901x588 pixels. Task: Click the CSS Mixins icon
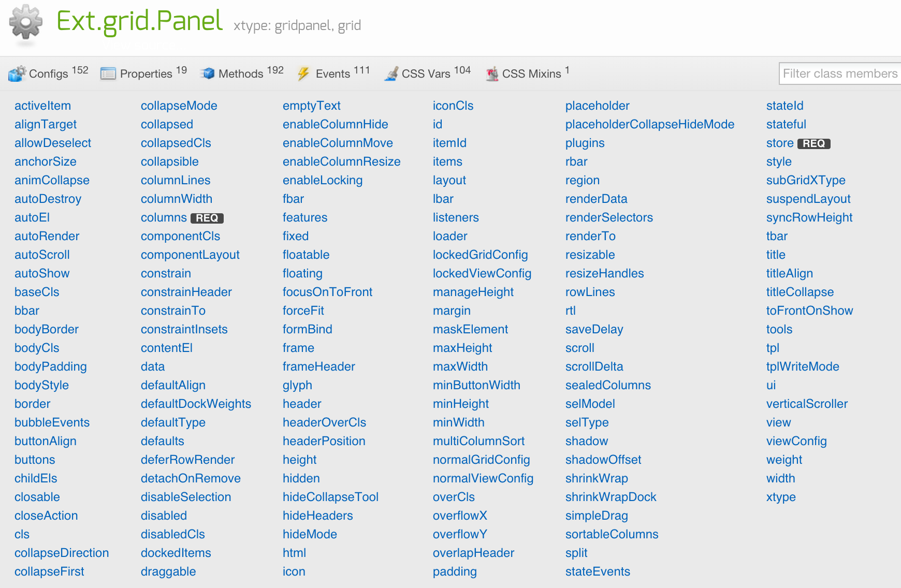(x=491, y=73)
